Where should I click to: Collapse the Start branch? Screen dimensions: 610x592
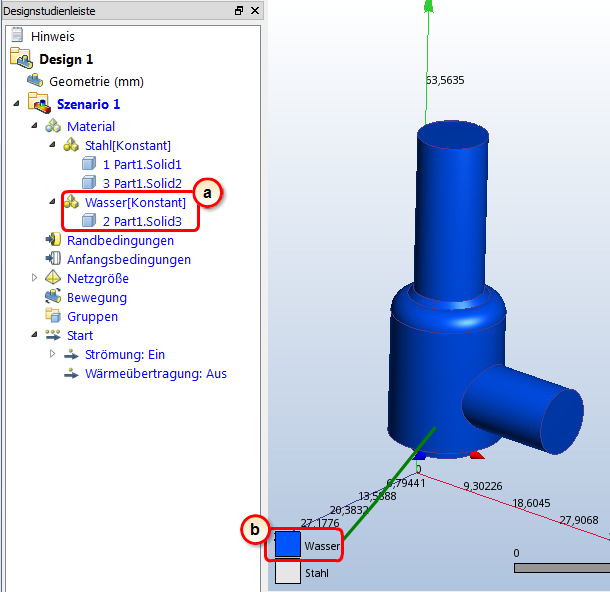[x=34, y=335]
